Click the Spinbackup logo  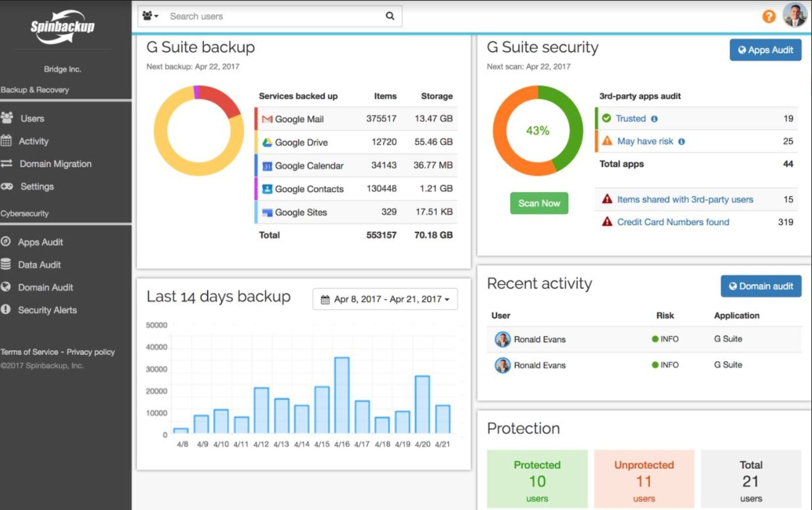click(x=62, y=27)
